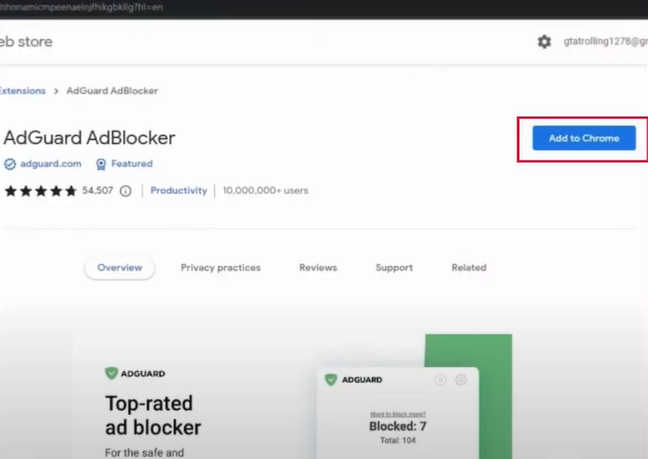648x459 pixels.
Task: Select the Overview tab
Action: 119,268
